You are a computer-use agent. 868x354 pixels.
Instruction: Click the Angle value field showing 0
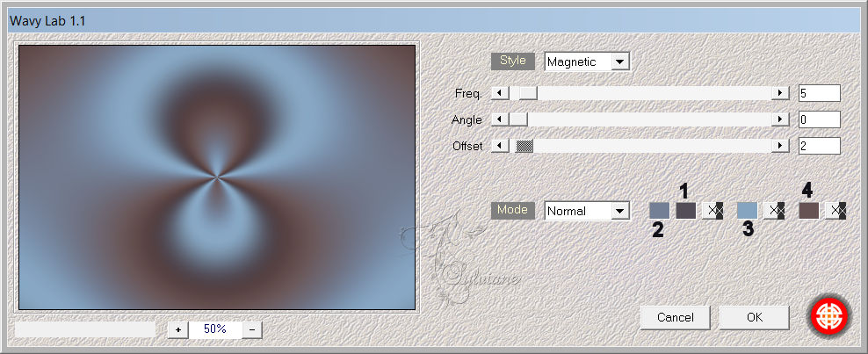820,119
